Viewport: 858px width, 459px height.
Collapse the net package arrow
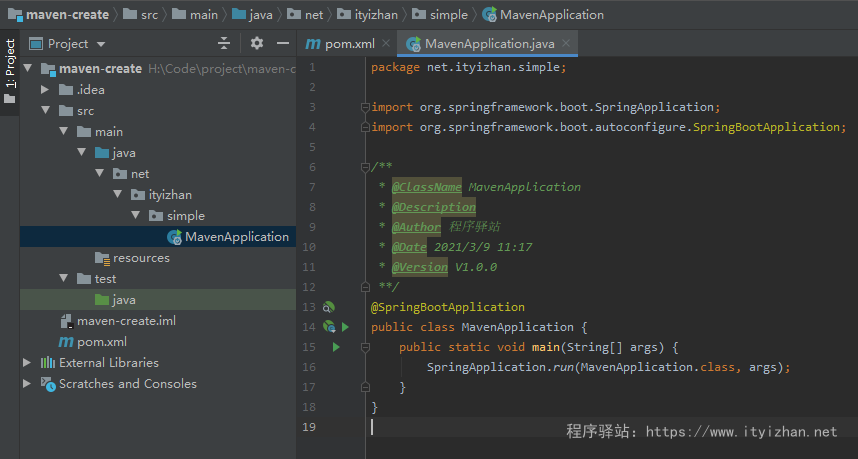point(100,173)
